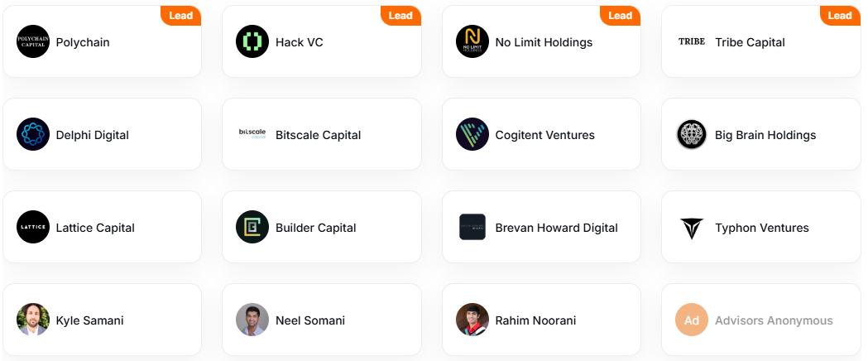
Task: Select the Typhon Ventures name text
Action: pyautogui.click(x=762, y=228)
